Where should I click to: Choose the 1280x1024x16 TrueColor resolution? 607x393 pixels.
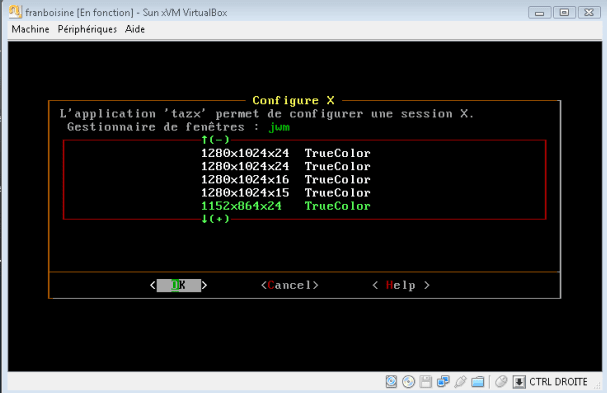(286, 180)
